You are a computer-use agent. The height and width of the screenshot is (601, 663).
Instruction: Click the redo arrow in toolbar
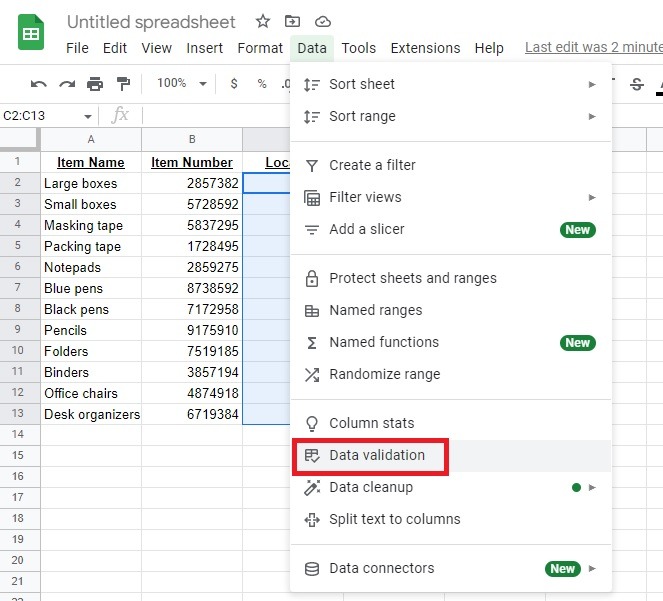[x=67, y=84]
